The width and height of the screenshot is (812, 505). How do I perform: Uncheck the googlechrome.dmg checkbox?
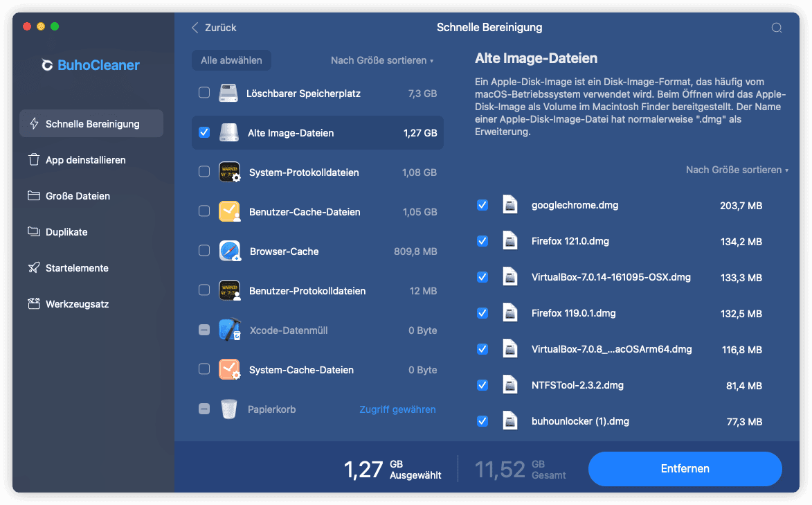(482, 205)
